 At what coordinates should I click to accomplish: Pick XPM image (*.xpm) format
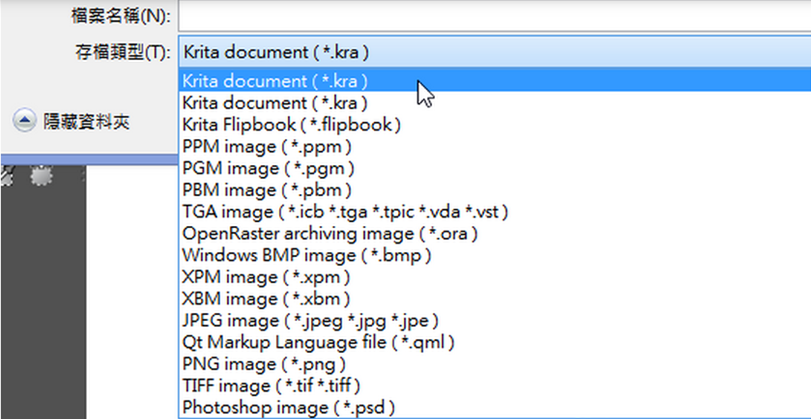(x=494, y=277)
